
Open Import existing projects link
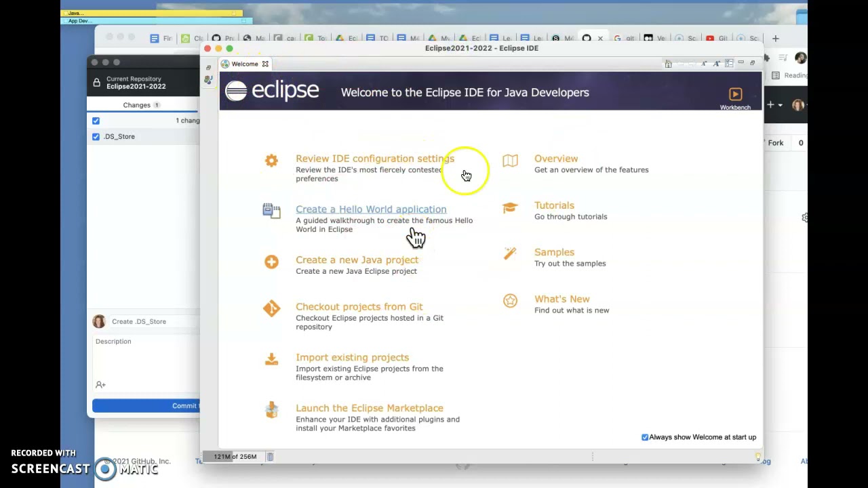coord(353,357)
